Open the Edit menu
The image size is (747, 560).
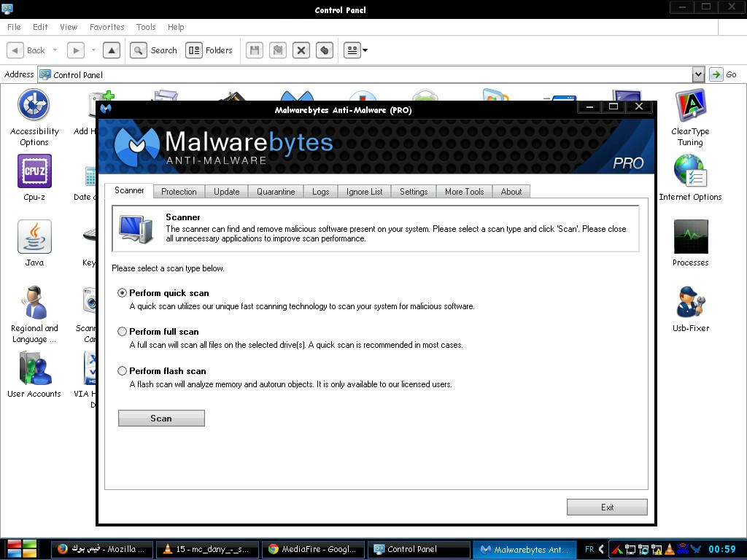pyautogui.click(x=40, y=27)
